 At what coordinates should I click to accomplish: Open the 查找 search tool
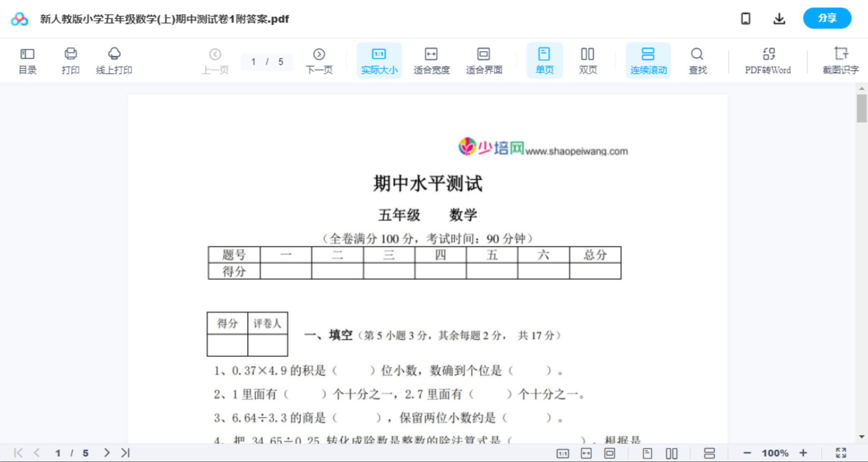tap(697, 60)
